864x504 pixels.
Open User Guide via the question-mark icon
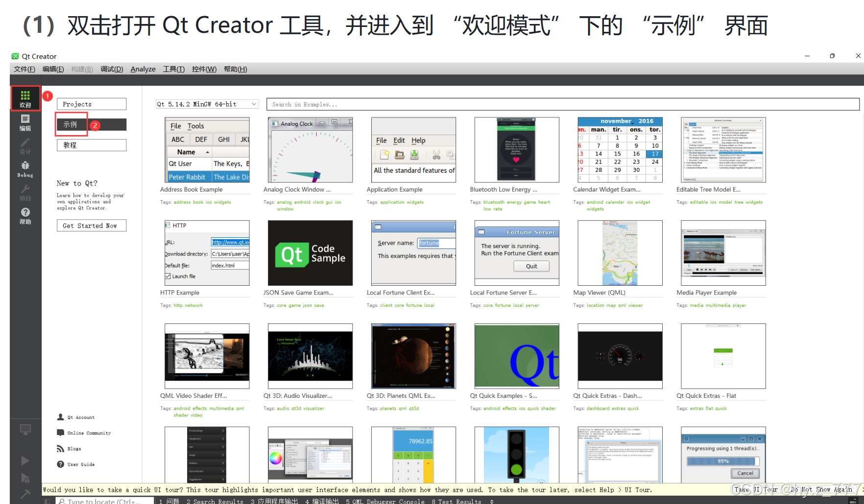click(60, 464)
